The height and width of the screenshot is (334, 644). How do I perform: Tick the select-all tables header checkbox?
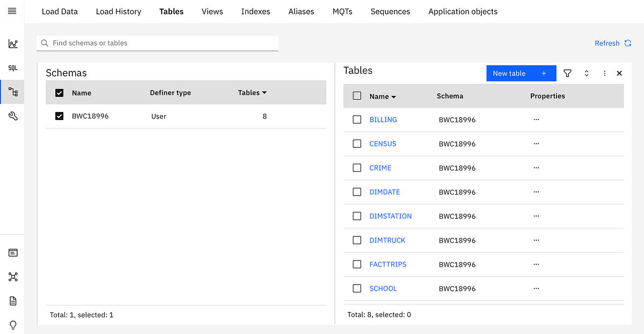click(x=357, y=96)
